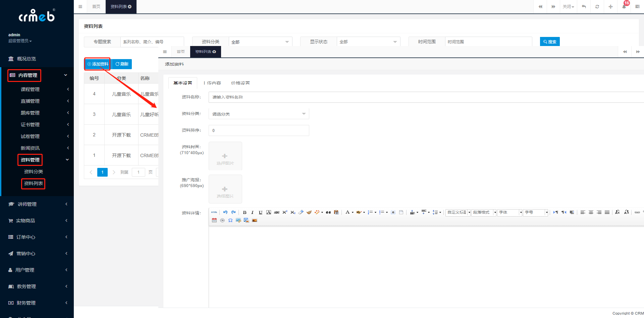The image size is (644, 318).
Task: Open the 关闭 dropdown in top bar
Action: [568, 7]
